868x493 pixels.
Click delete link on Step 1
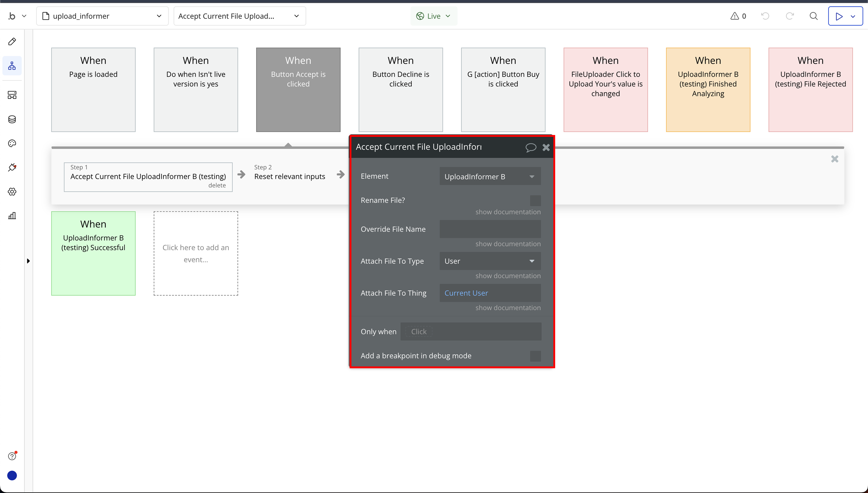click(217, 185)
